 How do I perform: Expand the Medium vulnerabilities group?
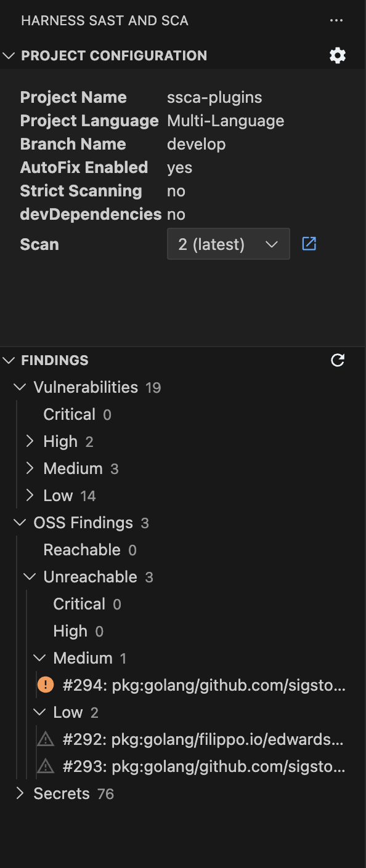pos(30,468)
